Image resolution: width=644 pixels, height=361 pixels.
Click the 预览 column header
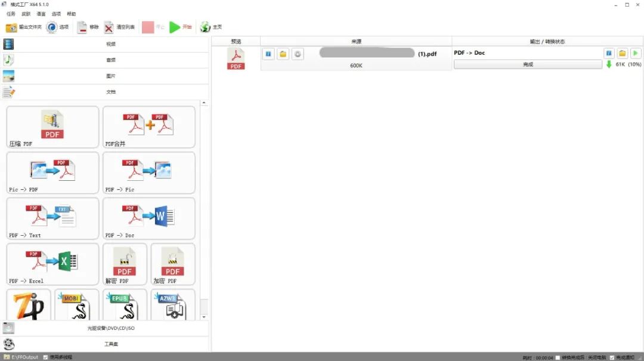tap(236, 42)
